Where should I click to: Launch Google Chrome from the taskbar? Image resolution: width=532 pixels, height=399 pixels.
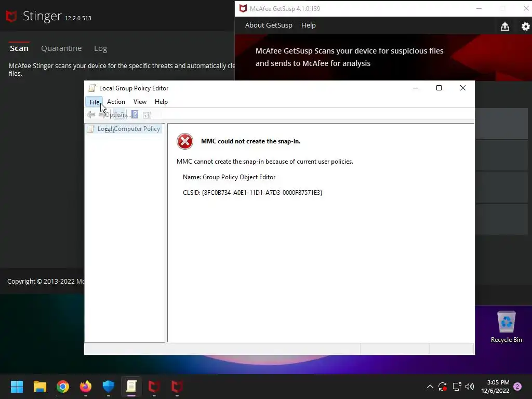click(63, 387)
